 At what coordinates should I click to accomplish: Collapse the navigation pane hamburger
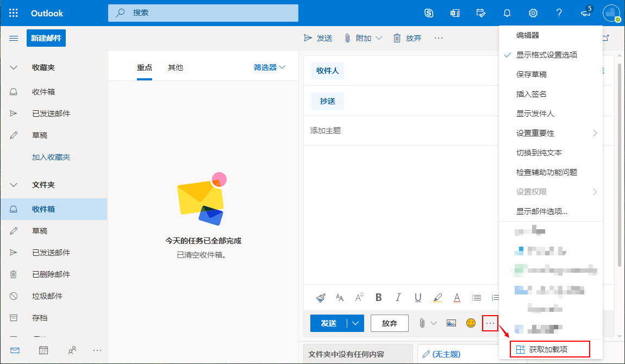point(14,38)
